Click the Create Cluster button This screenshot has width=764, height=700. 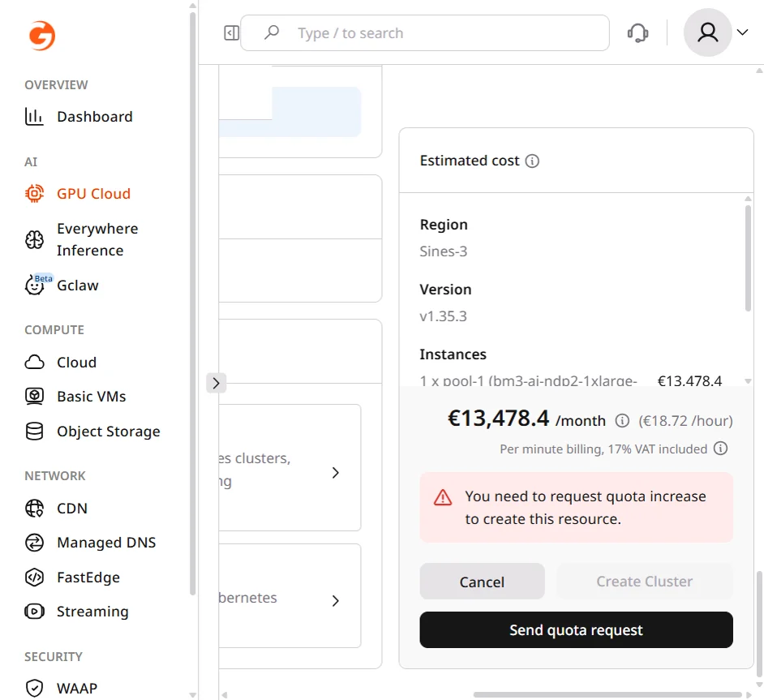tap(644, 582)
